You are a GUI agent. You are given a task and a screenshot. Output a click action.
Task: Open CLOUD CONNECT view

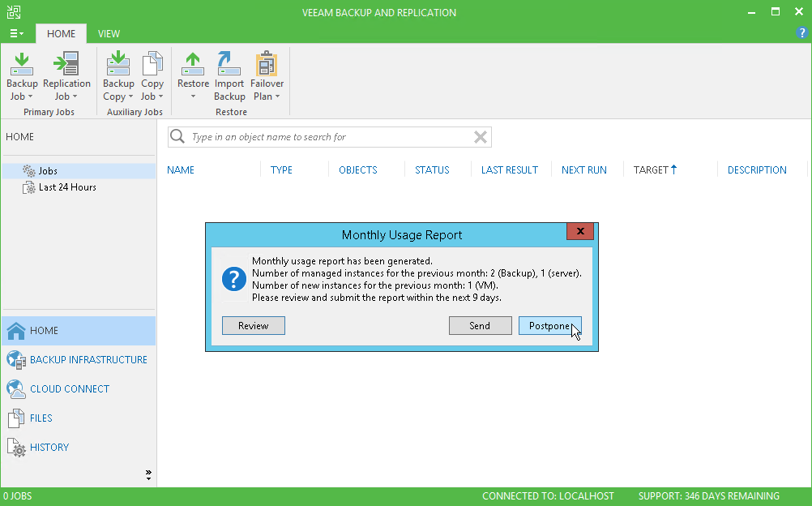point(70,389)
